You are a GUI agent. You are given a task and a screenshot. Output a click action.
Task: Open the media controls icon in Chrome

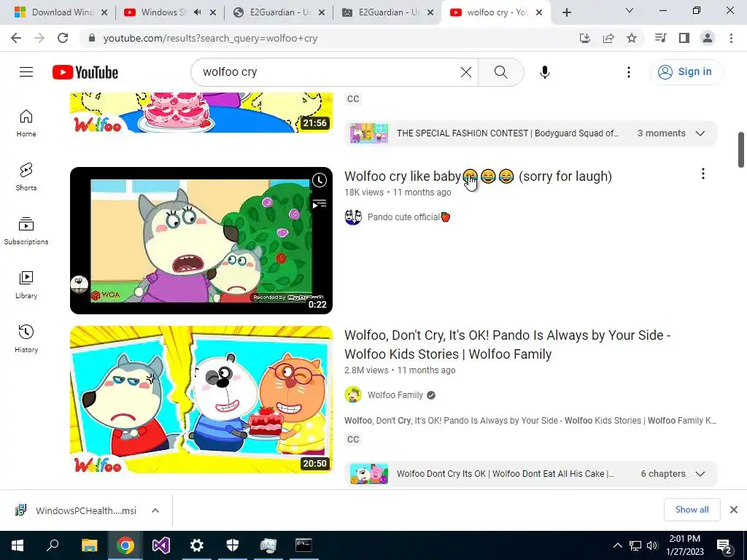(660, 38)
